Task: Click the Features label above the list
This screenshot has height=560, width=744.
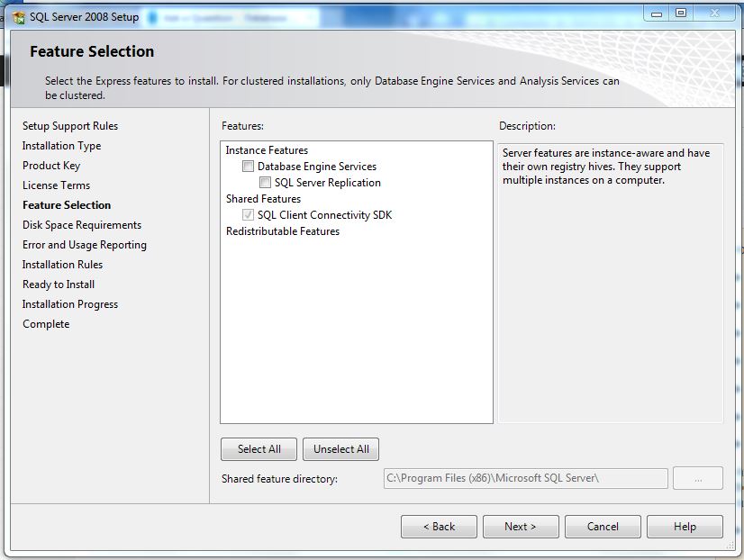Action: click(x=242, y=126)
